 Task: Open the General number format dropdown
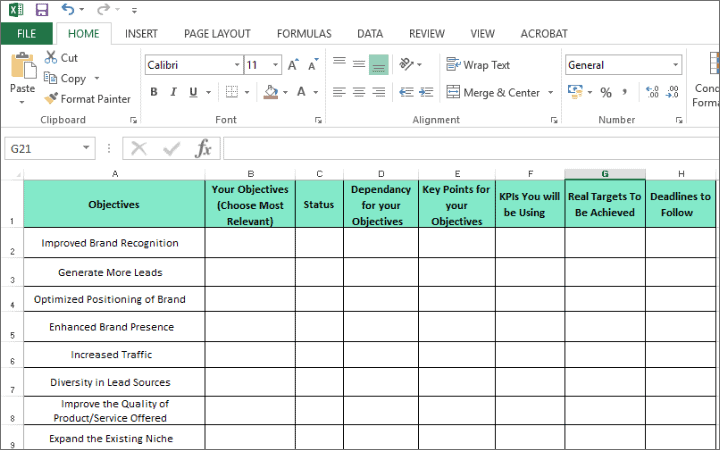676,65
